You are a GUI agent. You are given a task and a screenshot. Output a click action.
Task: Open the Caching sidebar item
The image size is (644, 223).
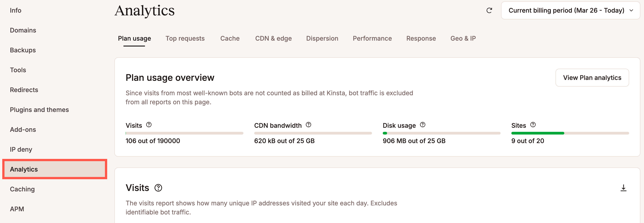click(x=22, y=189)
